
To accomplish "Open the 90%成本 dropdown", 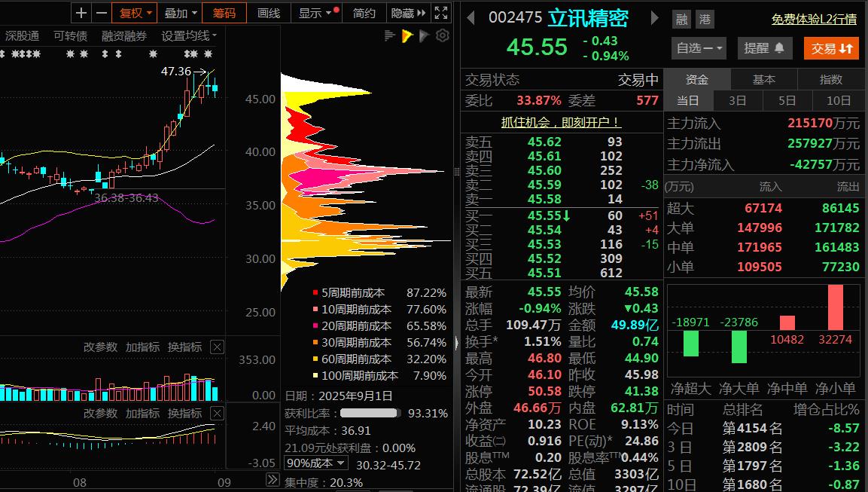I will (315, 463).
